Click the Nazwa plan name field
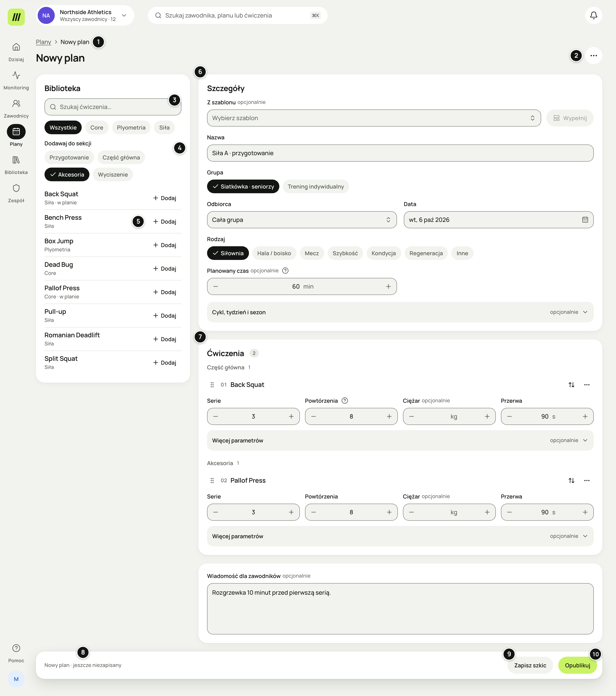This screenshot has height=696, width=616. click(400, 153)
